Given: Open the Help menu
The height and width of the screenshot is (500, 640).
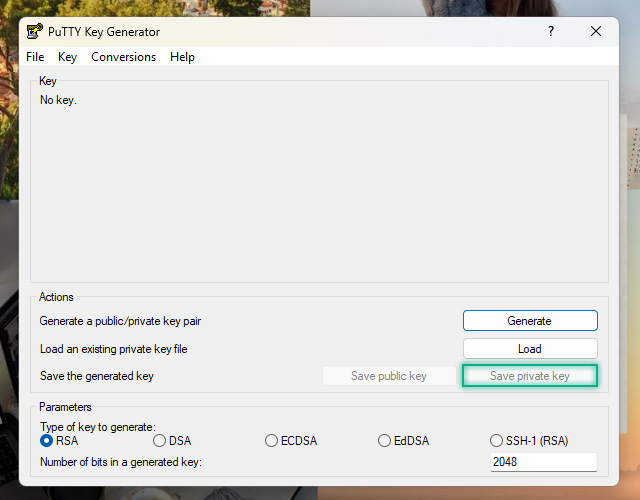Looking at the screenshot, I should [182, 57].
